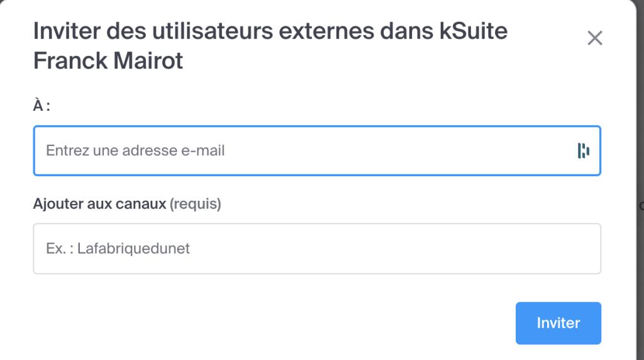Click the "(requis)" hint text
This screenshot has width=644, height=360.
(196, 204)
